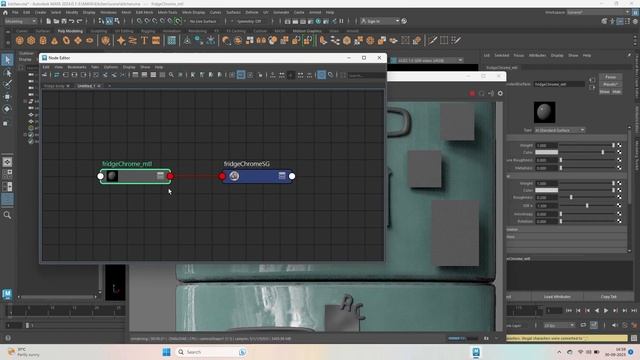Click specular Roughness map checker button
Image resolution: width=640 pixels, height=360 pixels.
619,197
